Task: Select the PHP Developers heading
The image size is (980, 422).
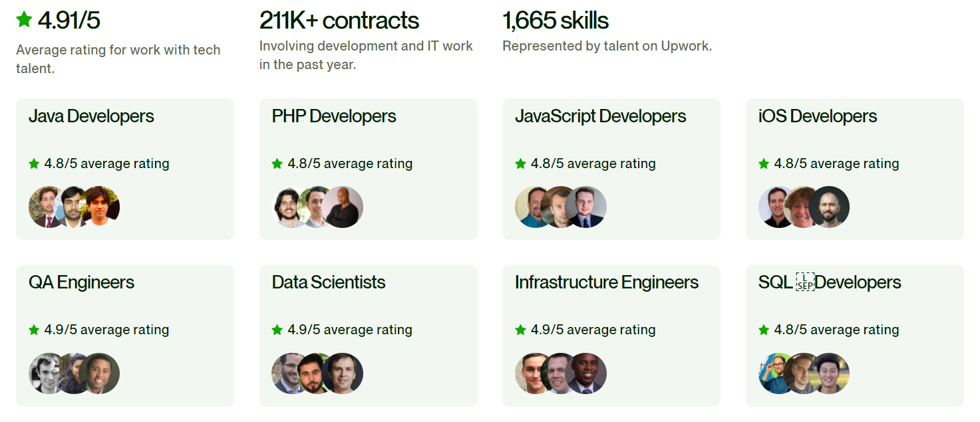Action: pyautogui.click(x=333, y=116)
